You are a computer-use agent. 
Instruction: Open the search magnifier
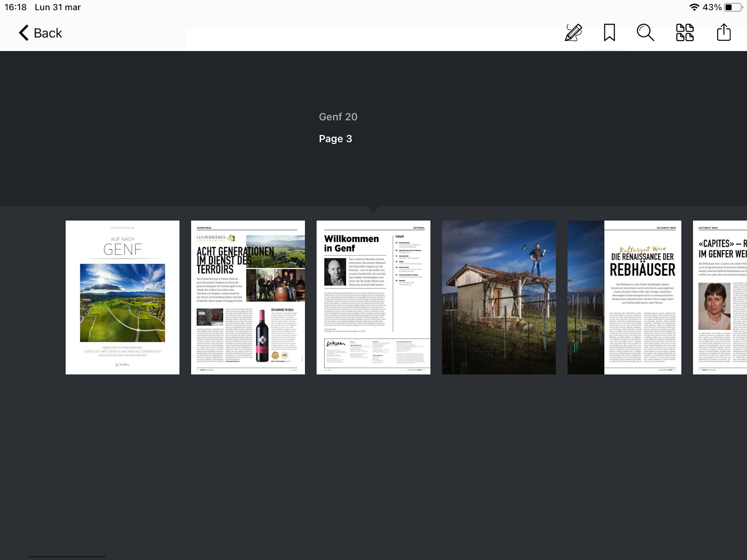click(x=645, y=33)
